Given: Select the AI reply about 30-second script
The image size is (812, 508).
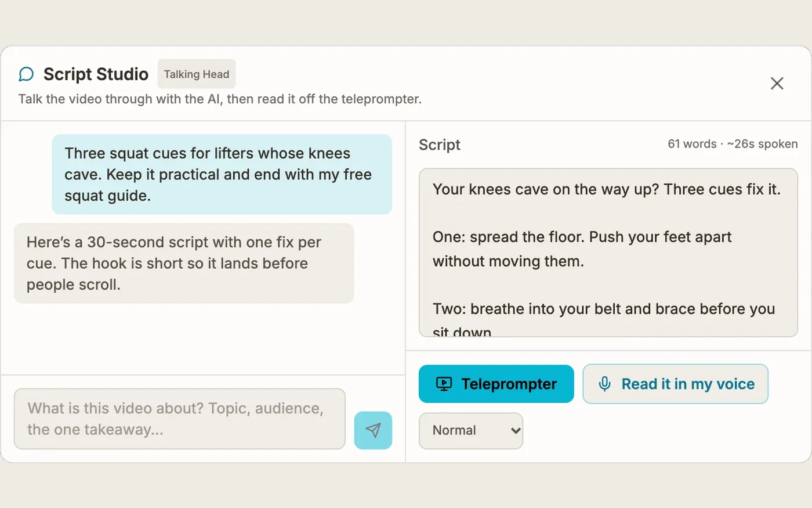Looking at the screenshot, I should click(x=184, y=263).
